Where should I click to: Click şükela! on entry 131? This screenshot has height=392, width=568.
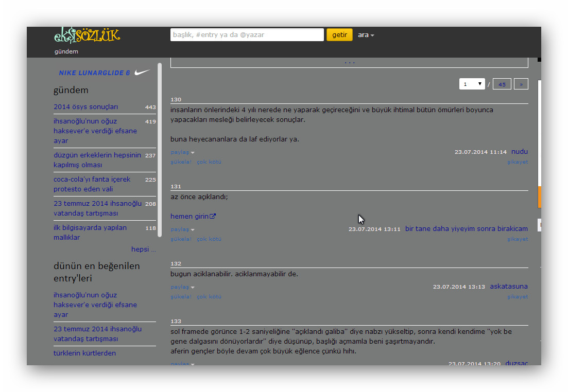click(181, 239)
